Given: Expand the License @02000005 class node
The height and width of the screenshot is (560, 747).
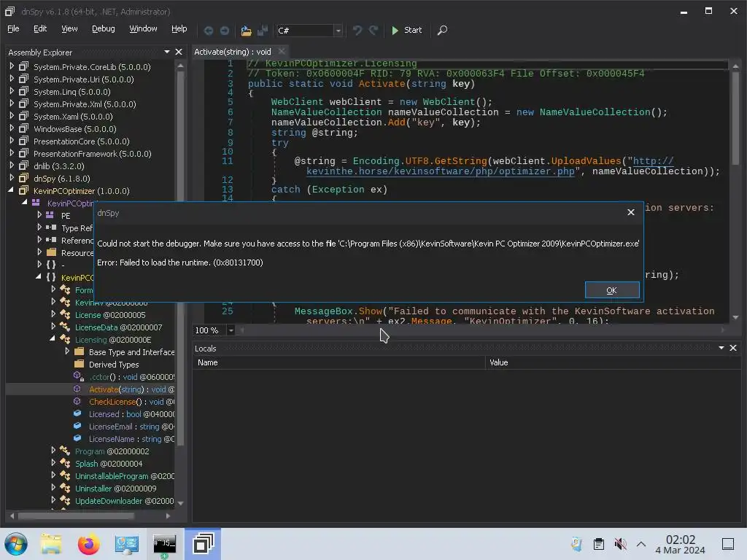Looking at the screenshot, I should pos(53,314).
